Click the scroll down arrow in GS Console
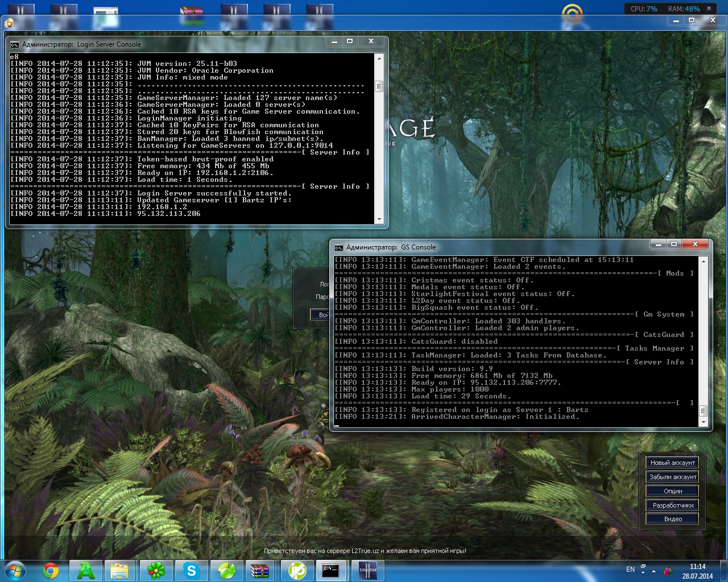The image size is (728, 582). coord(704,422)
